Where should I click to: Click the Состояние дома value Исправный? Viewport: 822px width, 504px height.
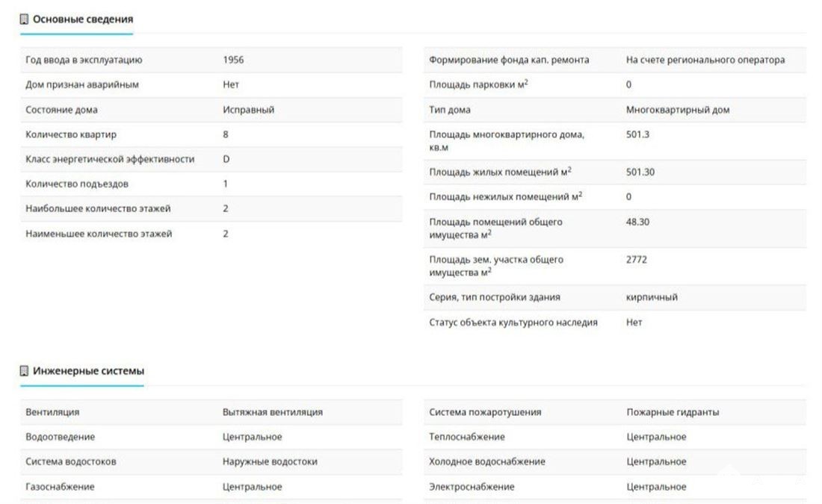coord(248,110)
